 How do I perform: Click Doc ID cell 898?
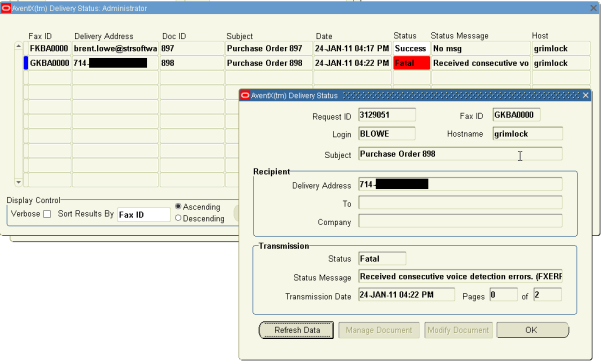[192, 63]
